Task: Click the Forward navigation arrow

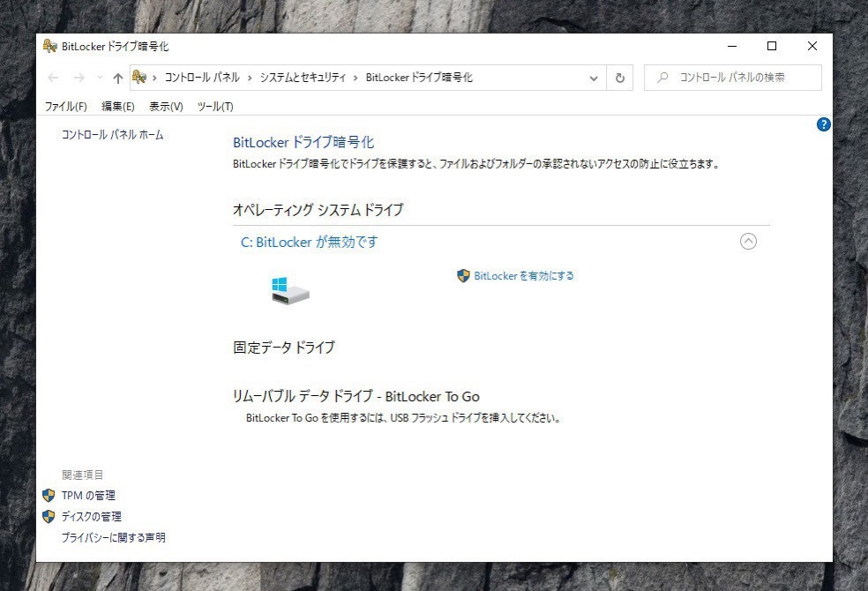Action: tap(79, 78)
